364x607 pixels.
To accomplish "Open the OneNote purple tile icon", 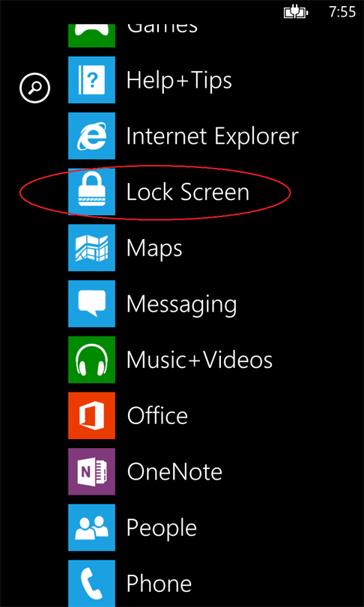I will coord(91,471).
